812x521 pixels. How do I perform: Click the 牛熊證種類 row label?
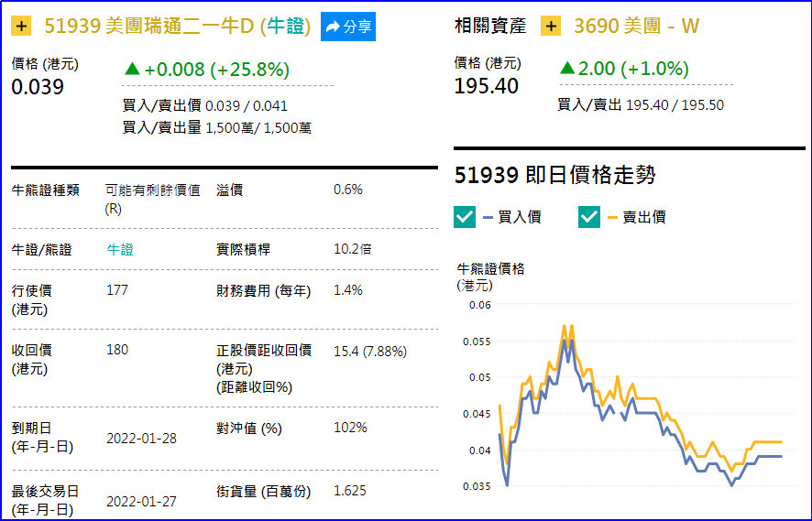click(x=46, y=190)
